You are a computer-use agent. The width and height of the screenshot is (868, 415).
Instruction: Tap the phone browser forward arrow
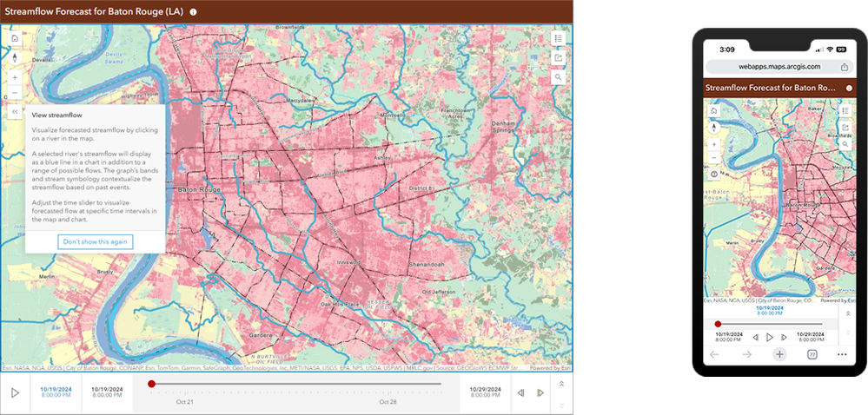(746, 355)
